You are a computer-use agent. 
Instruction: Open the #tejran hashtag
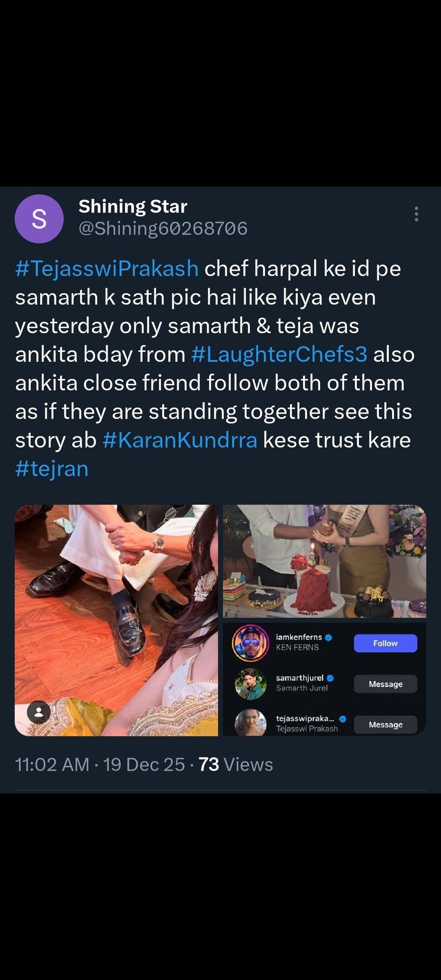pyautogui.click(x=52, y=469)
